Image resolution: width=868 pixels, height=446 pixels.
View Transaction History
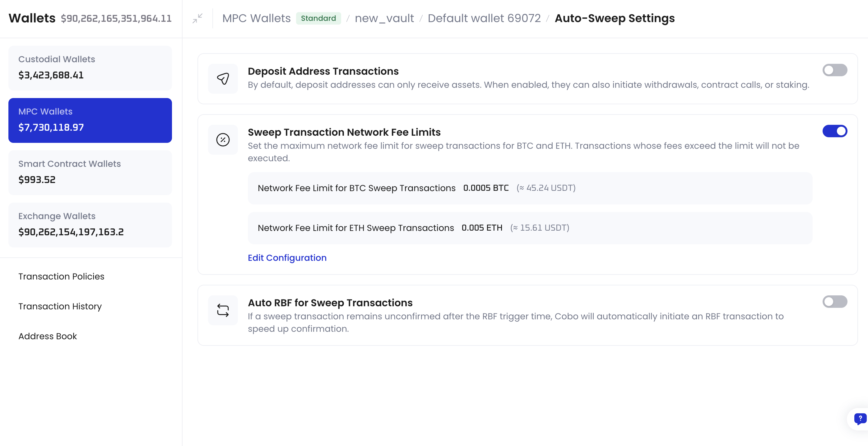(x=60, y=307)
